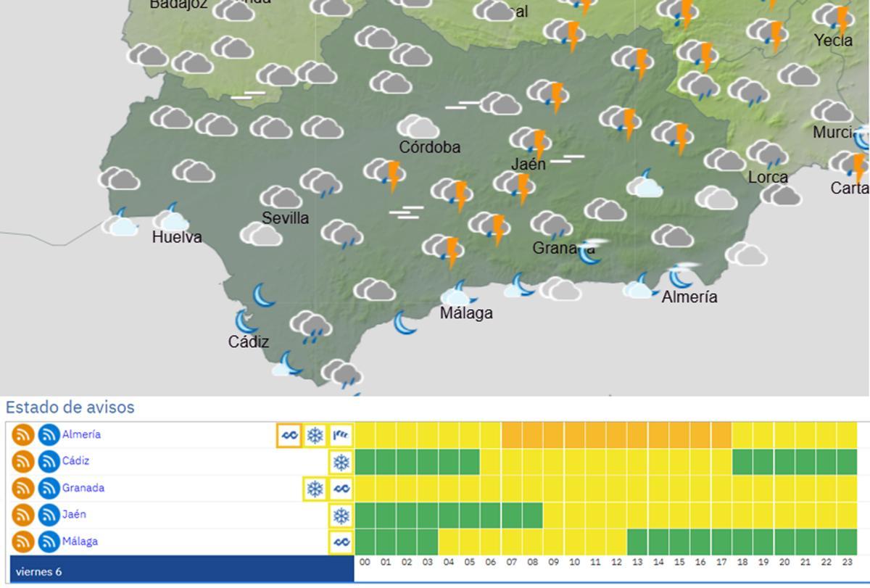Click Cádiz's green cell at hour 00
Image resolution: width=870 pixels, height=588 pixels.
(365, 462)
